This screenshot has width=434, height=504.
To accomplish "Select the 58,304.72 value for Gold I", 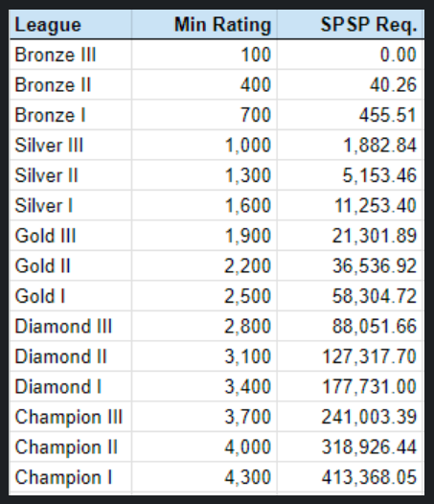I will click(350, 296).
